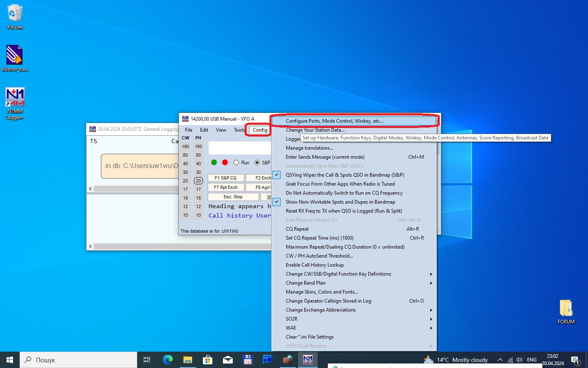Choose Manage translations menu entry

pyautogui.click(x=354, y=148)
